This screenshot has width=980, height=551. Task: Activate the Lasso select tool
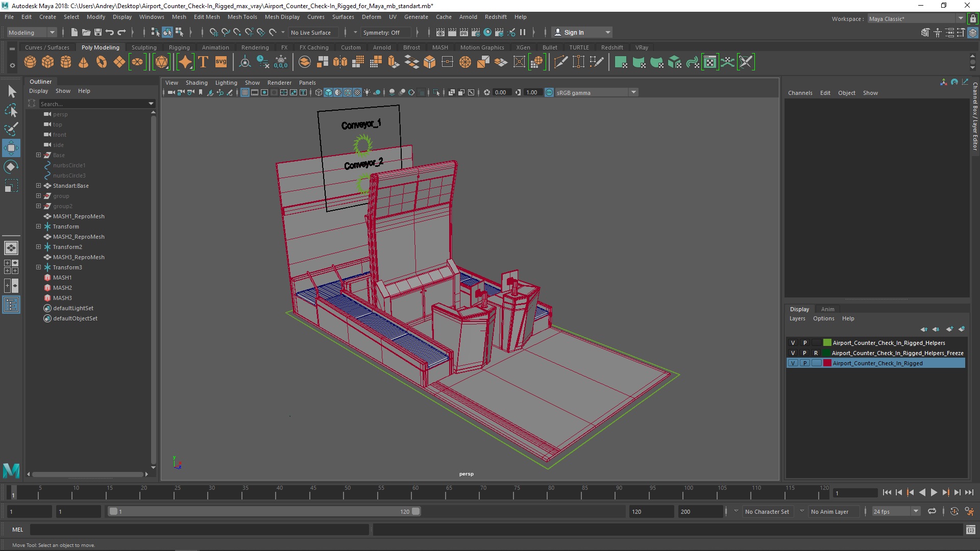11,110
